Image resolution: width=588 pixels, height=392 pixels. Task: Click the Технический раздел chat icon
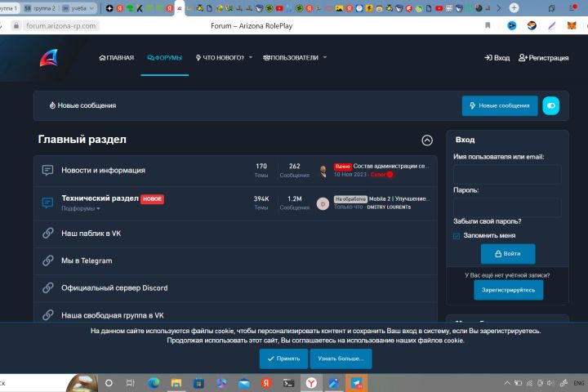pyautogui.click(x=47, y=203)
